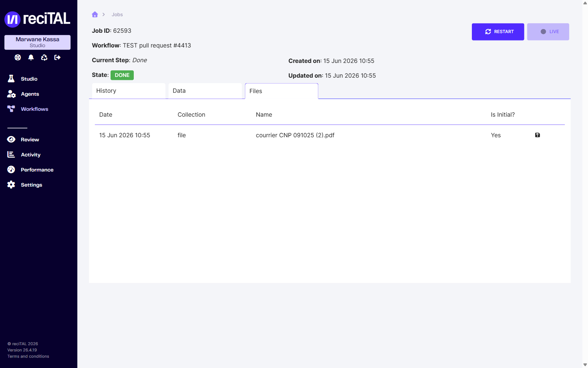Switch to the Data tab
The width and height of the screenshot is (588, 368).
pos(205,91)
